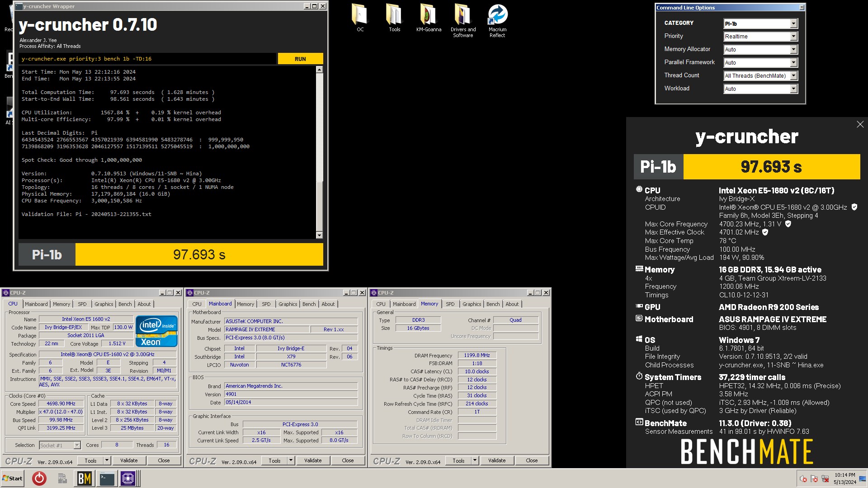
Task: Open Drivers and Software folder icon
Action: pos(463,20)
